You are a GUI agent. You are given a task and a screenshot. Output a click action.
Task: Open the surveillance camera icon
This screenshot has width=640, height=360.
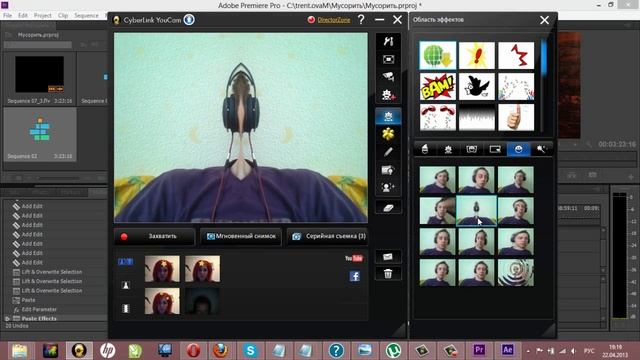pyautogui.click(x=388, y=77)
